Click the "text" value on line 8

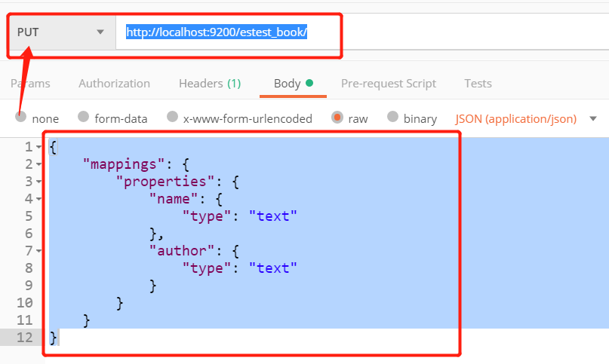273,268
